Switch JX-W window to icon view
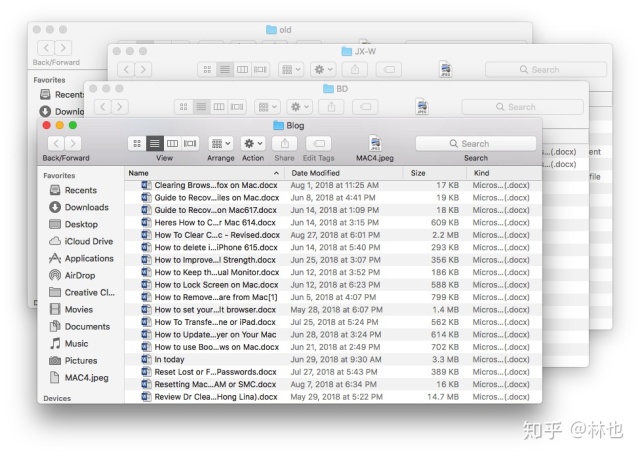 pos(207,69)
